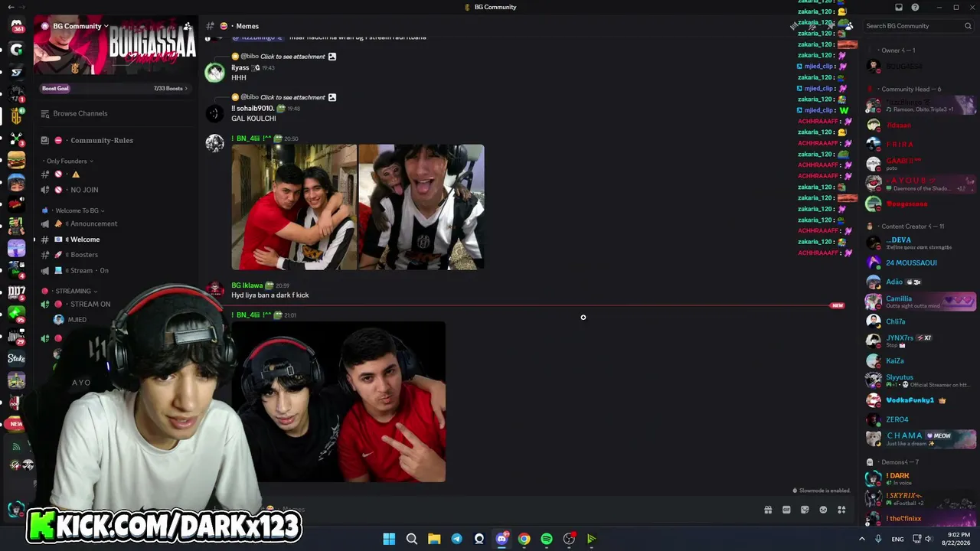Show hidden system tray icons

[x=861, y=539]
